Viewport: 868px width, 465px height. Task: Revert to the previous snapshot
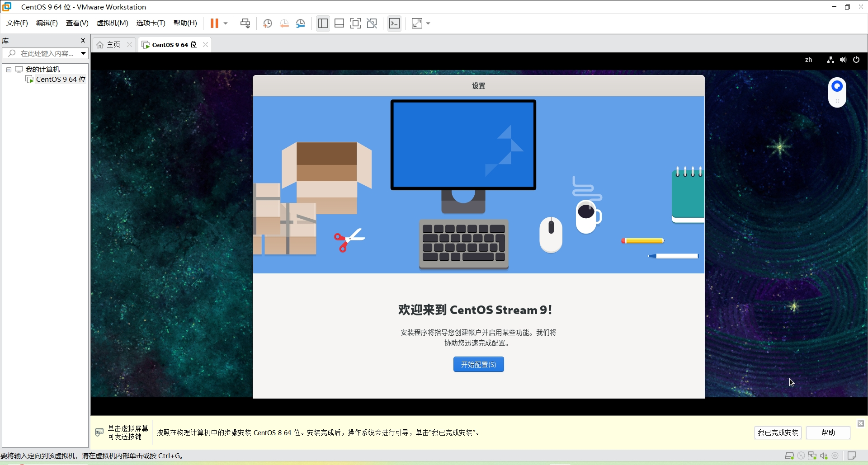(x=284, y=23)
